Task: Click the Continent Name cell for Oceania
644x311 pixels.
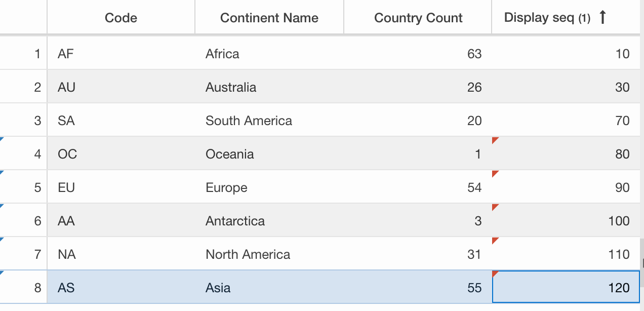Action: pos(269,153)
